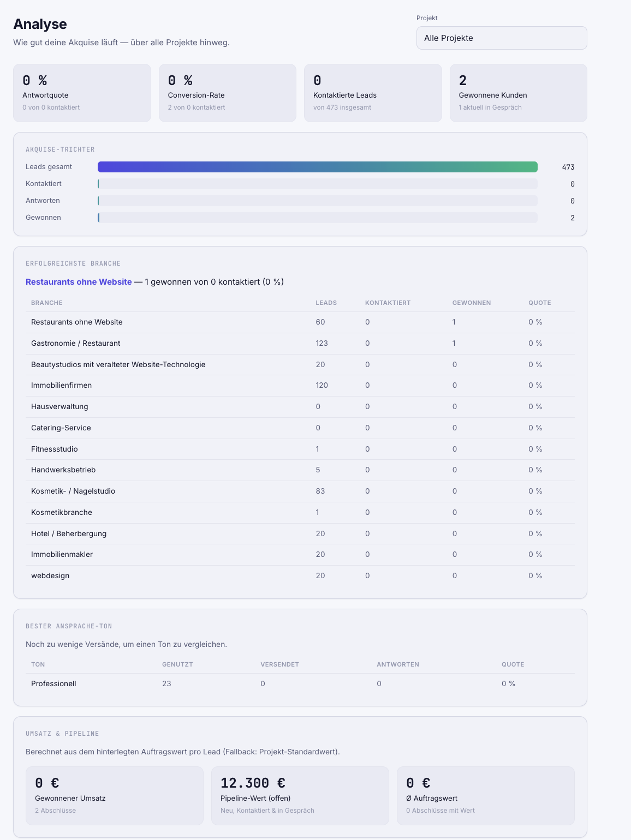Image resolution: width=631 pixels, height=840 pixels.
Task: Click the Leads gesamt gradient funnel bar
Action: coord(318,167)
